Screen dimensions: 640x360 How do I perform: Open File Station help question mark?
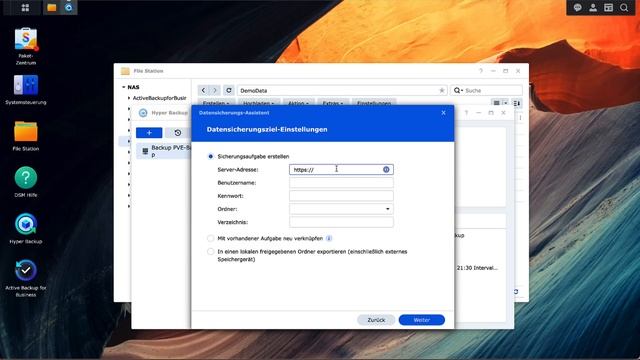point(481,71)
